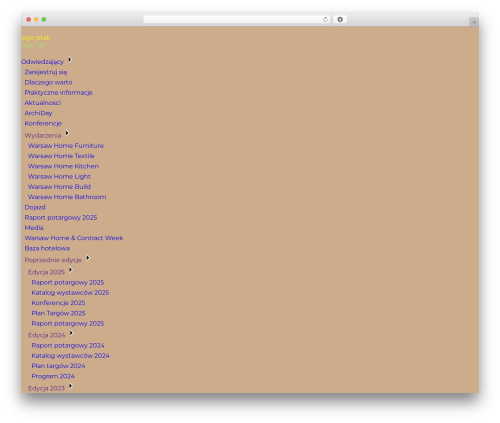This screenshot has width=500, height=423.
Task: Toggle the arrow beside Edycja 2023
Action: tap(70, 386)
